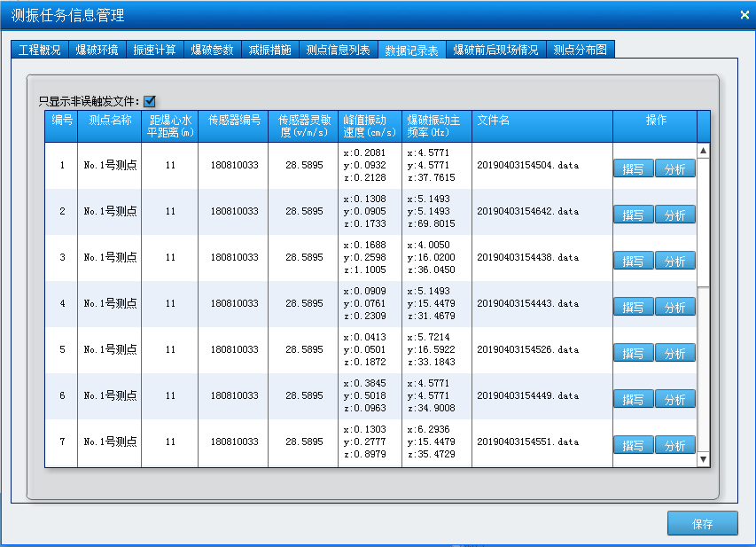Open the 爆破前后现场情况 tab
Viewport: 756px width, 547px height.
(x=495, y=50)
